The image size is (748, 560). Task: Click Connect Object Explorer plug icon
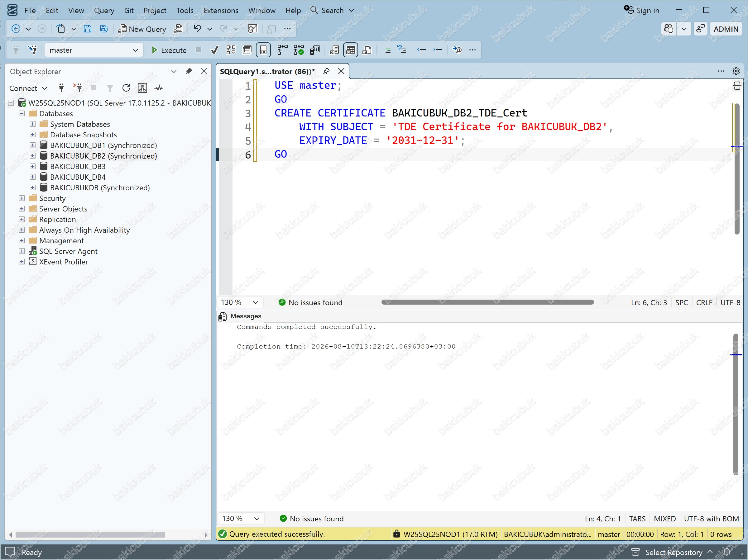[61, 88]
